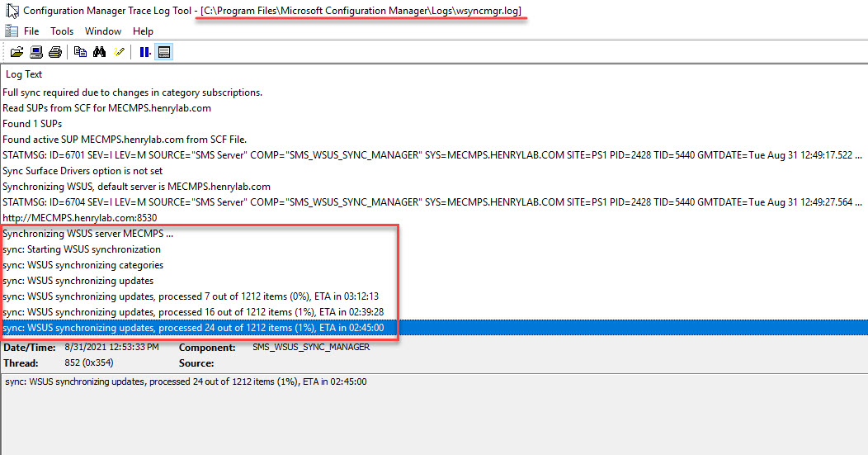Click the Open log file folder icon
The width and height of the screenshot is (868, 455).
coord(17,52)
